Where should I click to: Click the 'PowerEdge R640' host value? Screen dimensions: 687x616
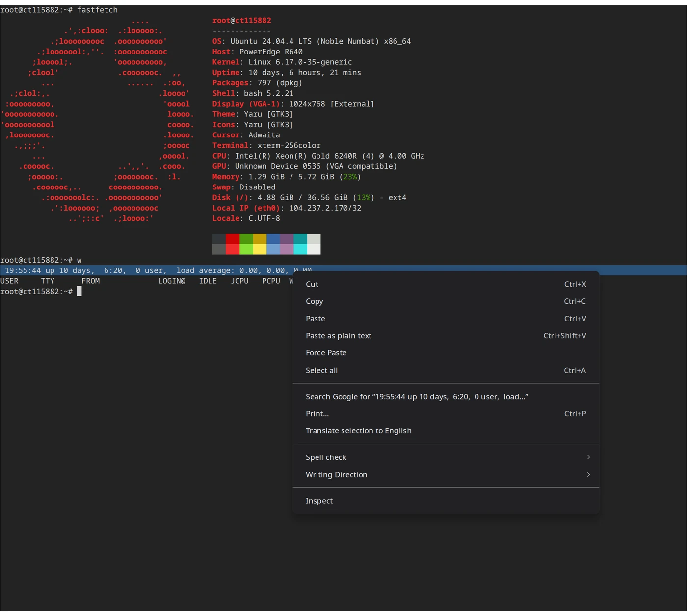(271, 52)
